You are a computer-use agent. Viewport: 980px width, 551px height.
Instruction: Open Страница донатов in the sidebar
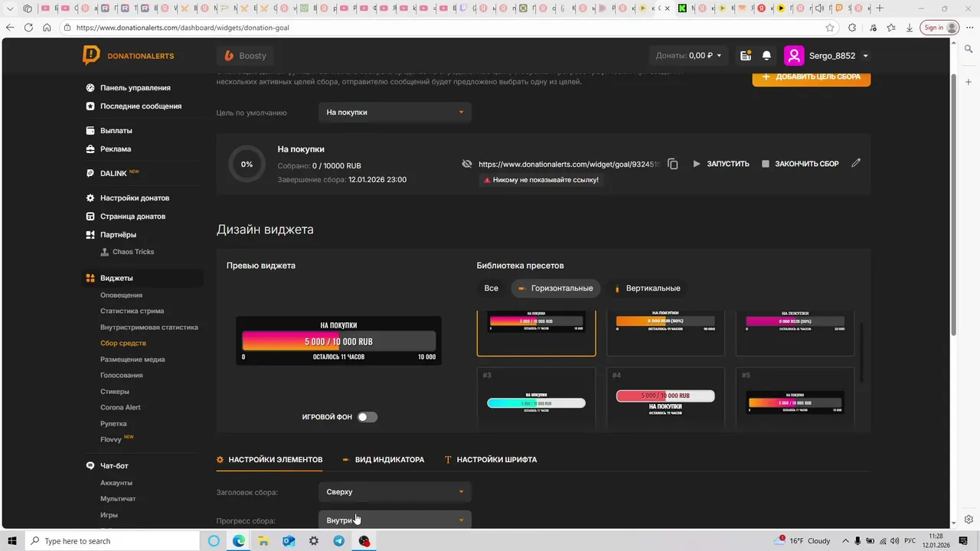point(132,217)
